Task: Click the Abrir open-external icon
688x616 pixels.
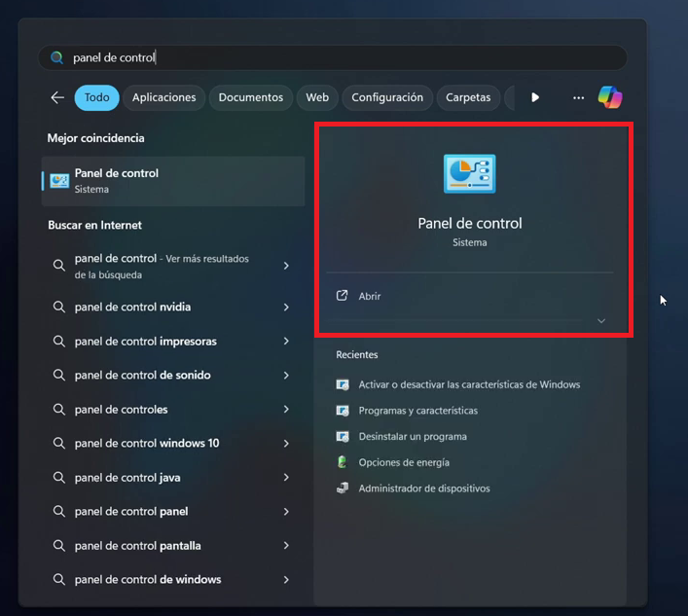Action: click(x=342, y=296)
